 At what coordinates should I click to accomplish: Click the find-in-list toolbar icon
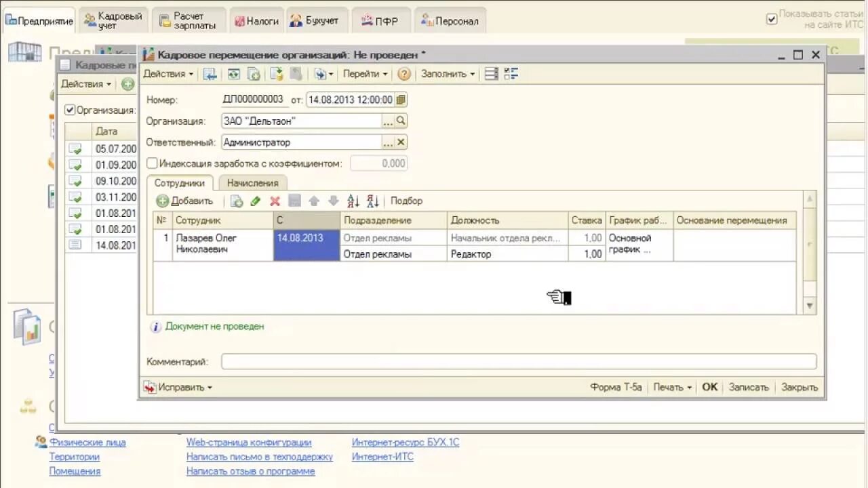pyautogui.click(x=210, y=74)
